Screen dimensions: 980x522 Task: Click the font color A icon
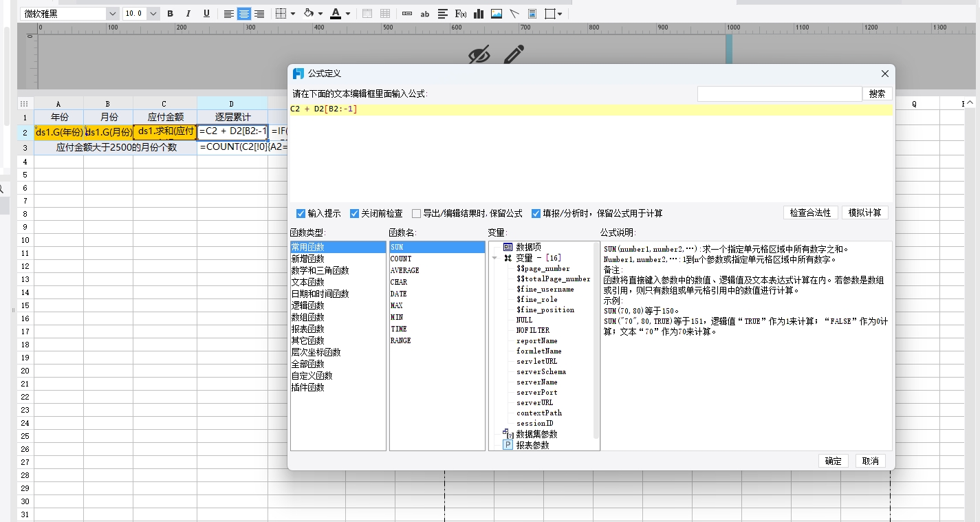click(x=336, y=14)
